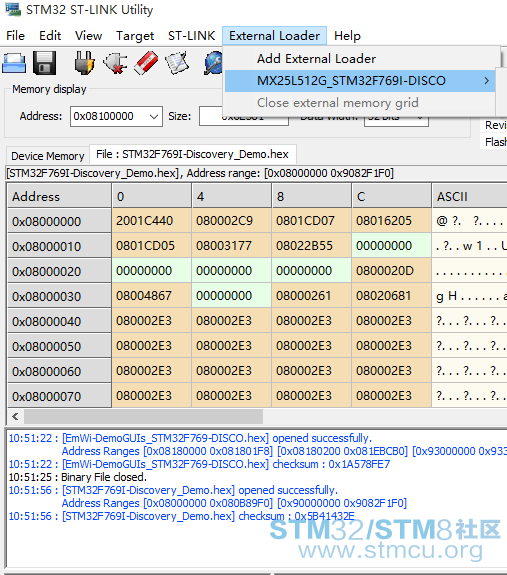Viewport: 507px width, 575px height.
Task: Switch to File STM32F769I-Discovery_Demo.hex tab
Action: 192,154
